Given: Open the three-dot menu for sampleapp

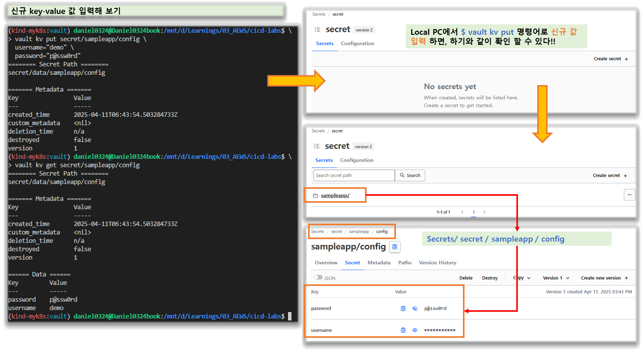Looking at the screenshot, I should click(629, 195).
